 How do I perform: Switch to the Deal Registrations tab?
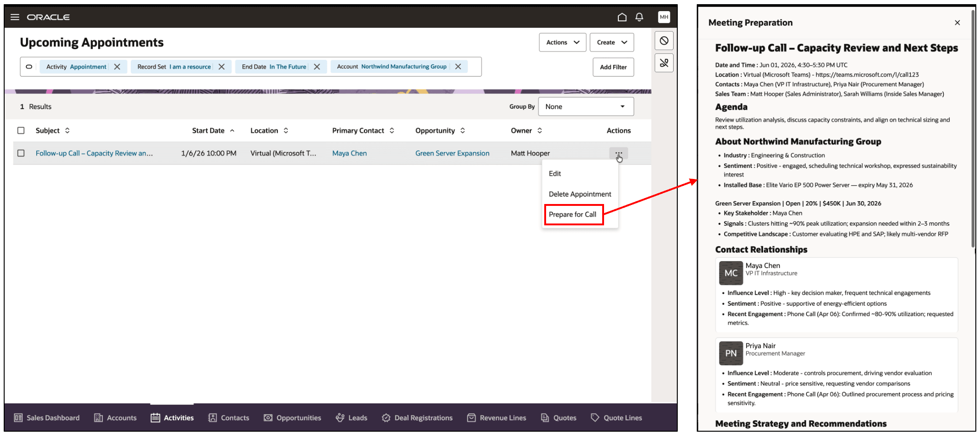pos(417,418)
